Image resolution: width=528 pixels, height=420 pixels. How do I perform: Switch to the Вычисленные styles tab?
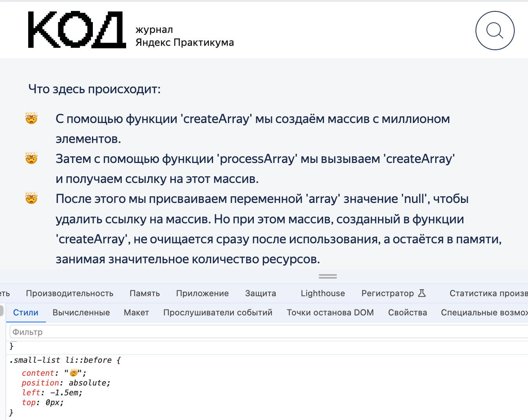click(81, 312)
